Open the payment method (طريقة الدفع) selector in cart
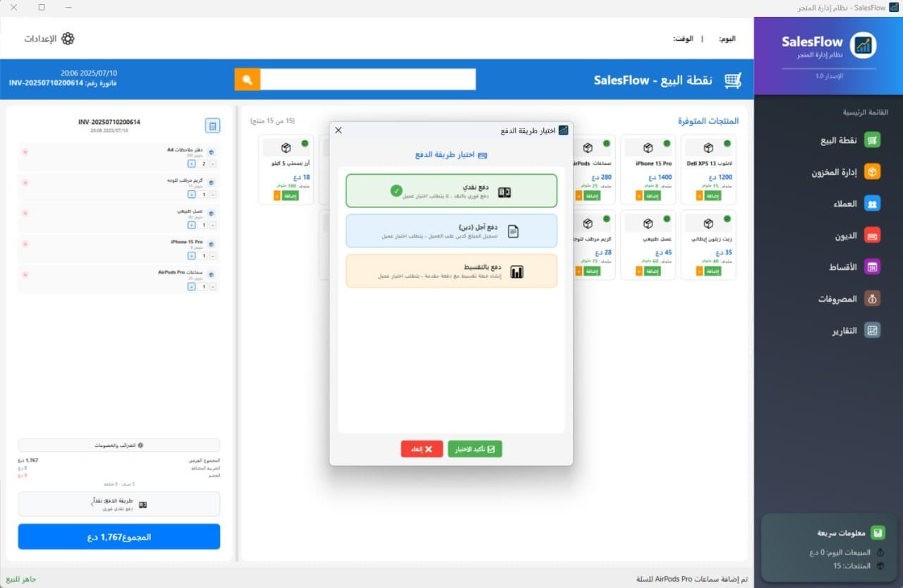Screen dimensions: 903x588 pyautogui.click(x=119, y=504)
